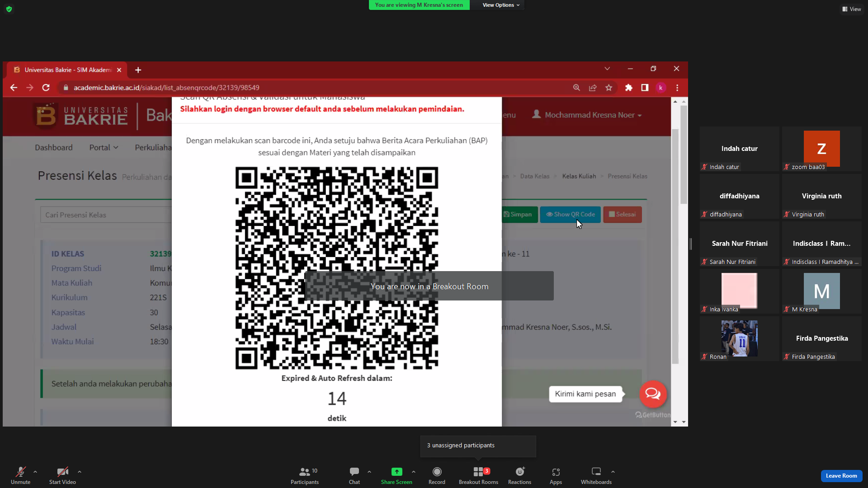This screenshot has height=488, width=868.
Task: Click the gallery panel resize handle
Action: point(691,244)
